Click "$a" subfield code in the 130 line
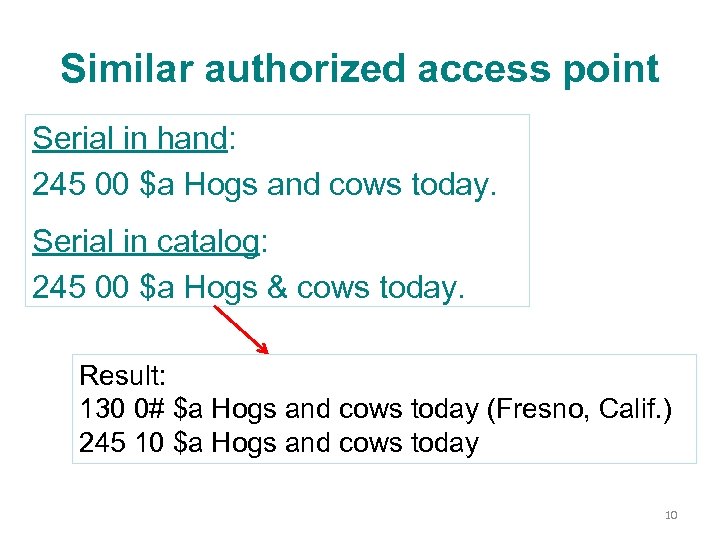 coord(189,409)
